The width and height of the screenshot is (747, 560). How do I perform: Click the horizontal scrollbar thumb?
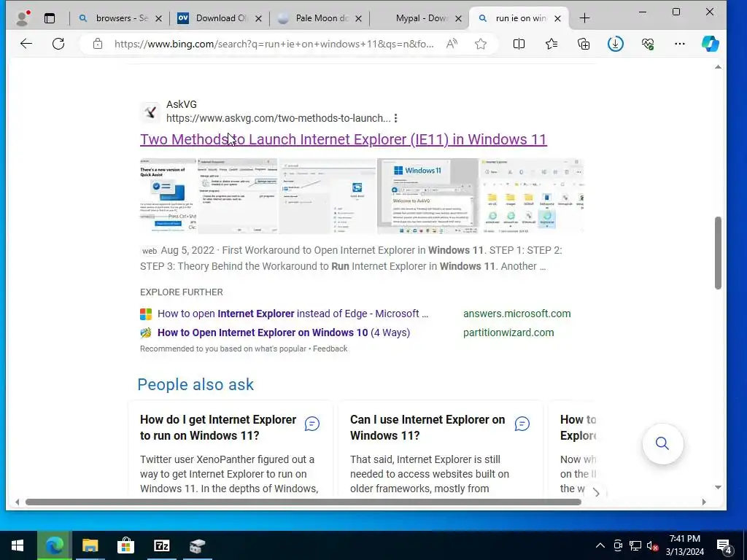[303, 502]
